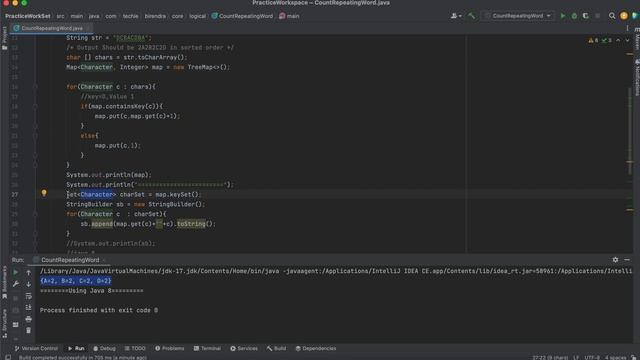Screen dimensions: 640x360
Task: Click 'Process finished with exit code 0' text
Action: coord(99,310)
